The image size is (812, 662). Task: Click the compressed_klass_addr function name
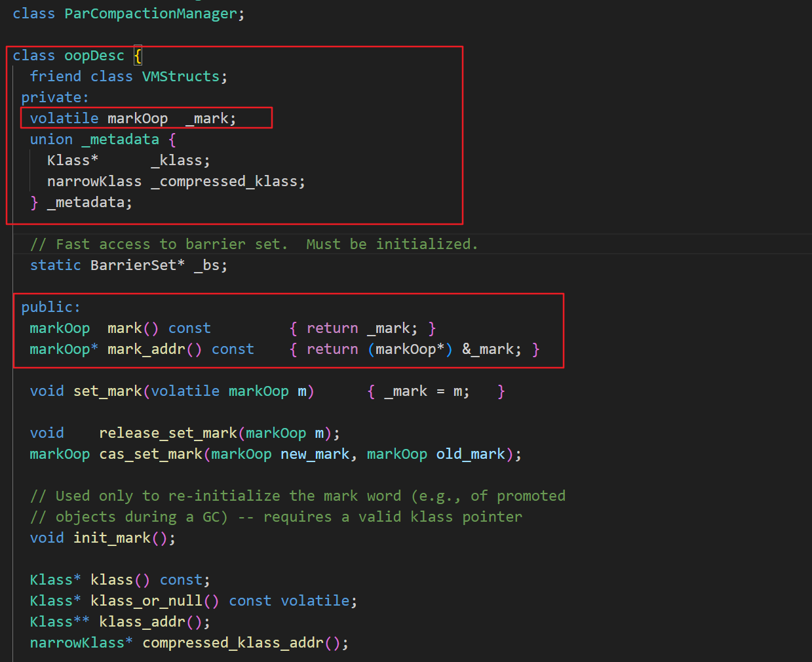(233, 643)
